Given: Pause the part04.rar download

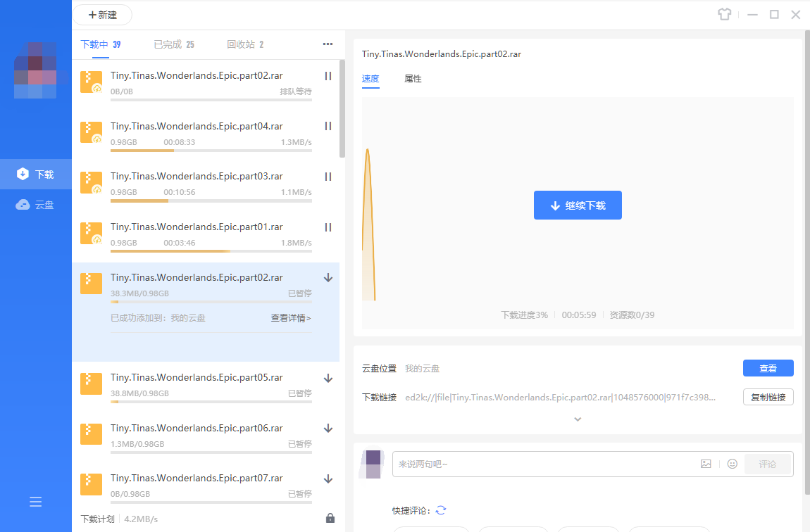Looking at the screenshot, I should tap(328, 127).
